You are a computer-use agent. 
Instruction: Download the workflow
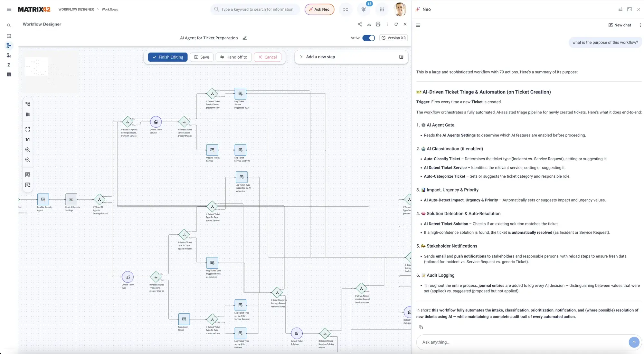click(x=369, y=24)
